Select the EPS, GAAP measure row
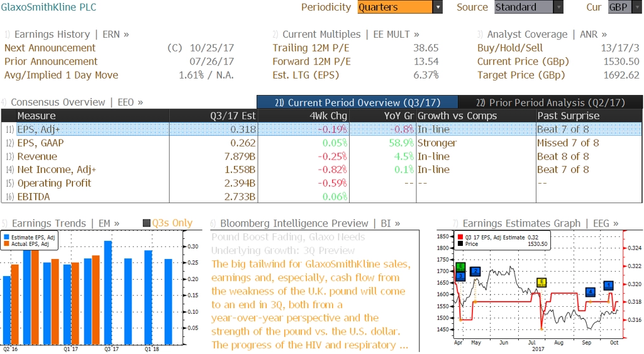644x354 pixels. [x=40, y=143]
